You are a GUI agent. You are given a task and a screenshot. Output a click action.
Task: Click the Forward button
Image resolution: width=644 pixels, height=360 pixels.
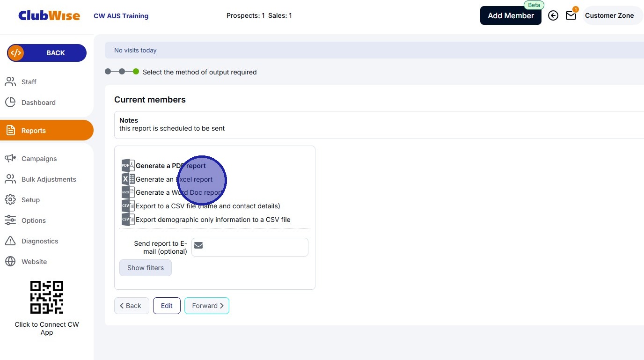[x=207, y=306]
